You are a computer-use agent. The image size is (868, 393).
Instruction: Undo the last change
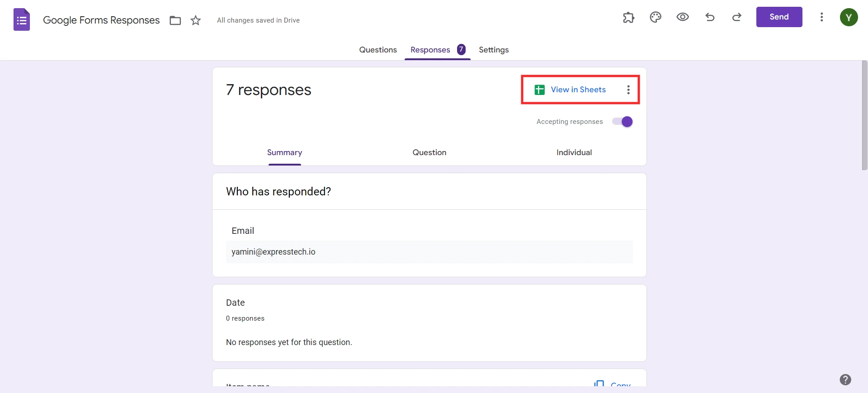tap(710, 17)
